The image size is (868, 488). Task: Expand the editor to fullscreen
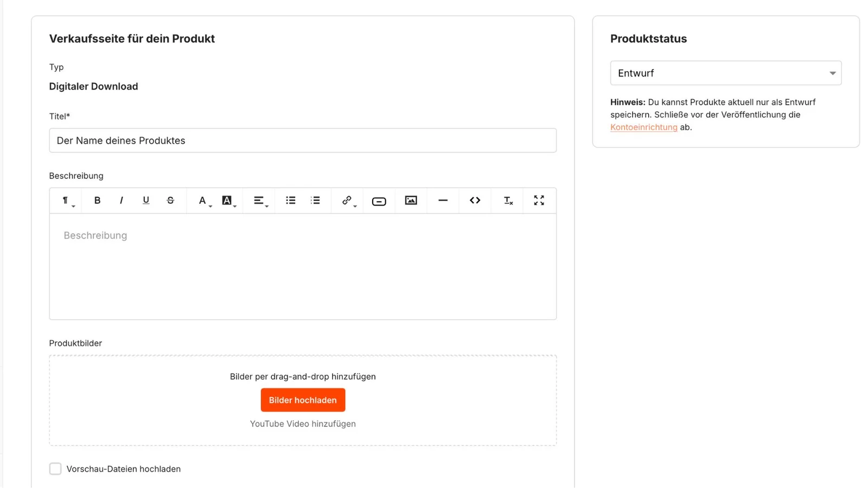(539, 201)
